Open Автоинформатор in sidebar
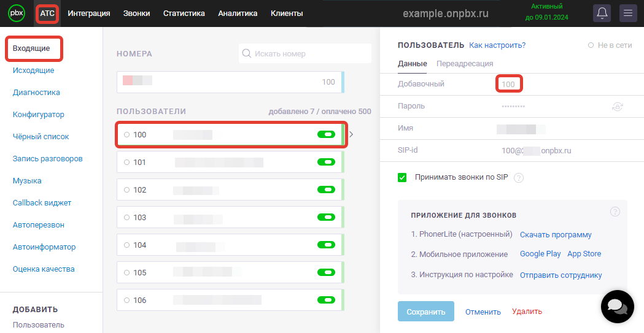 pyautogui.click(x=44, y=247)
